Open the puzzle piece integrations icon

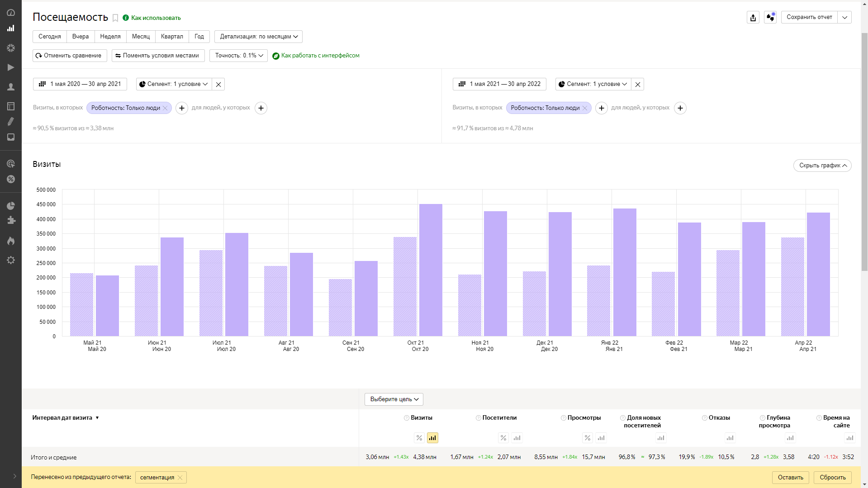coord(11,220)
